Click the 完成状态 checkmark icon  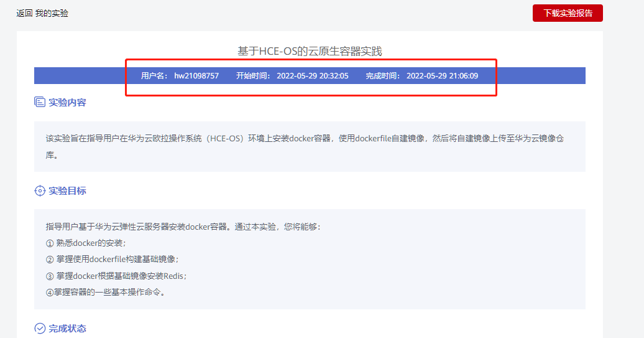point(40,328)
